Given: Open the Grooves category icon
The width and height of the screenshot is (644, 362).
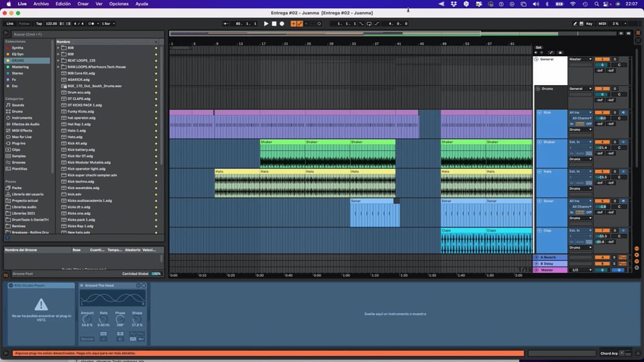Looking at the screenshot, I should (8, 162).
